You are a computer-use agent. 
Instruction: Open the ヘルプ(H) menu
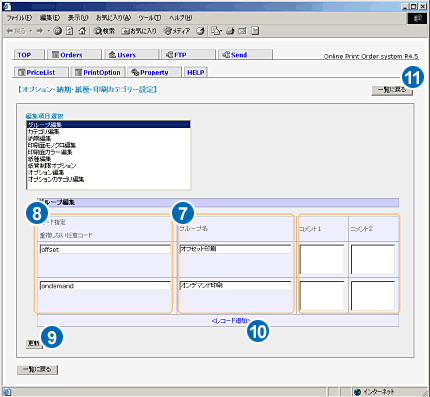[180, 18]
